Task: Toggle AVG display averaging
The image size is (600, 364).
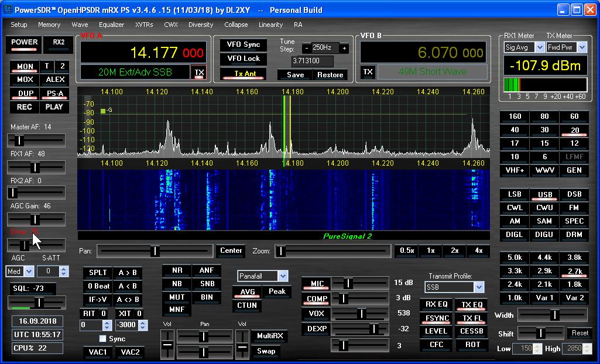Action: point(247,292)
